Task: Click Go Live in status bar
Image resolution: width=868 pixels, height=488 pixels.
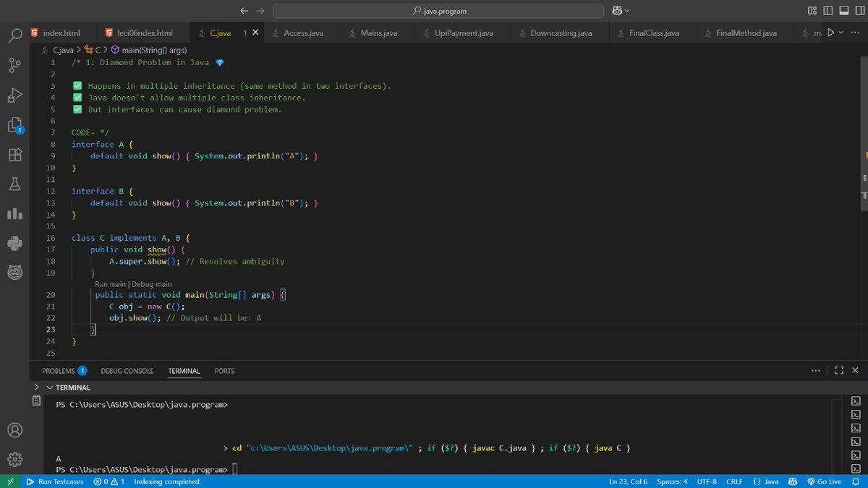Action: 824,481
